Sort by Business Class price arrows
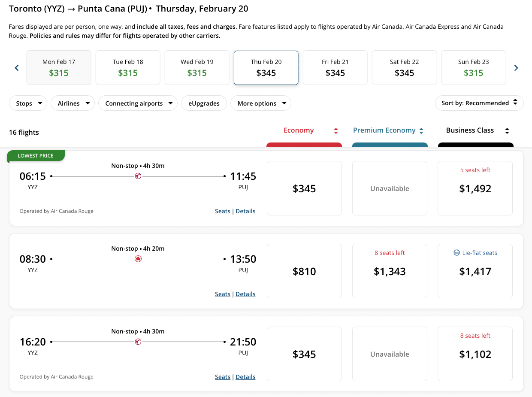Image resolution: width=532 pixels, height=397 pixels. pyautogui.click(x=507, y=131)
